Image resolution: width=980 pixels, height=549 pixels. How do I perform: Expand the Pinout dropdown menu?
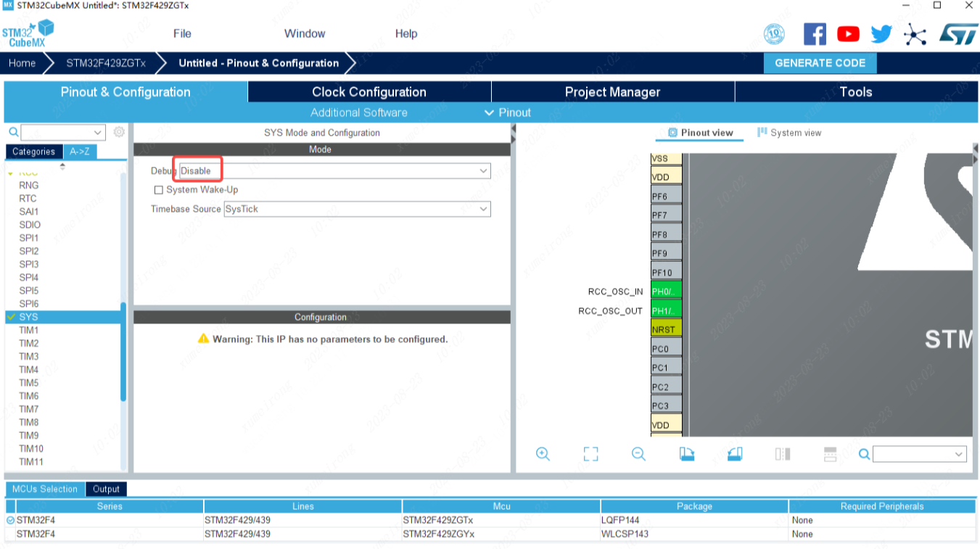(x=508, y=112)
